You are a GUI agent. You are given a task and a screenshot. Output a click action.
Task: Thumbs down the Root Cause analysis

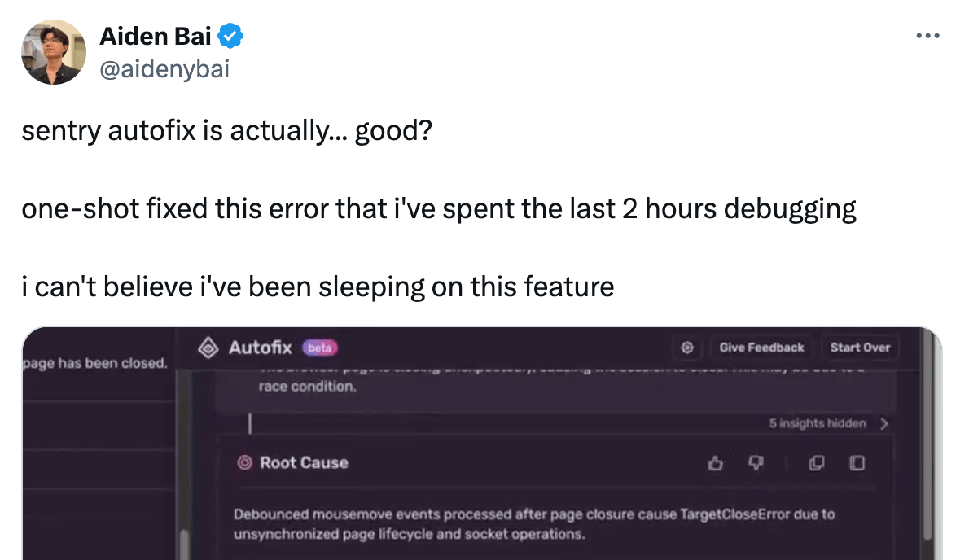coord(756,462)
